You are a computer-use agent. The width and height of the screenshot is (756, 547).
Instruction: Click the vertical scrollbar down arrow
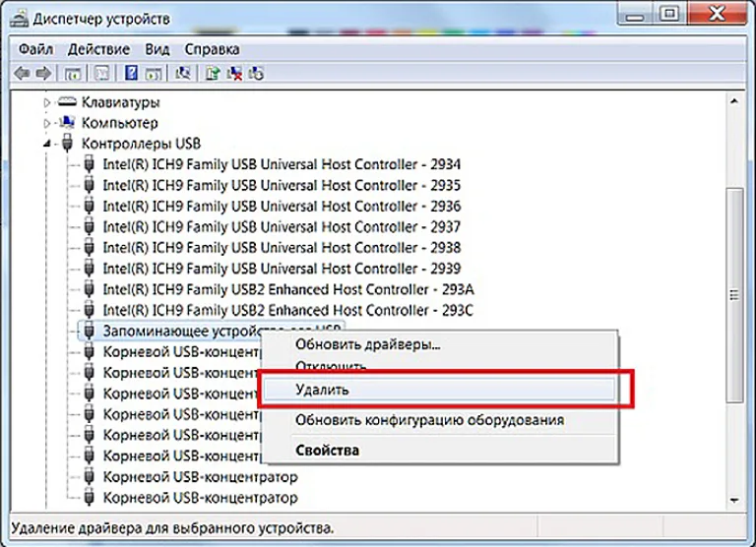[734, 501]
